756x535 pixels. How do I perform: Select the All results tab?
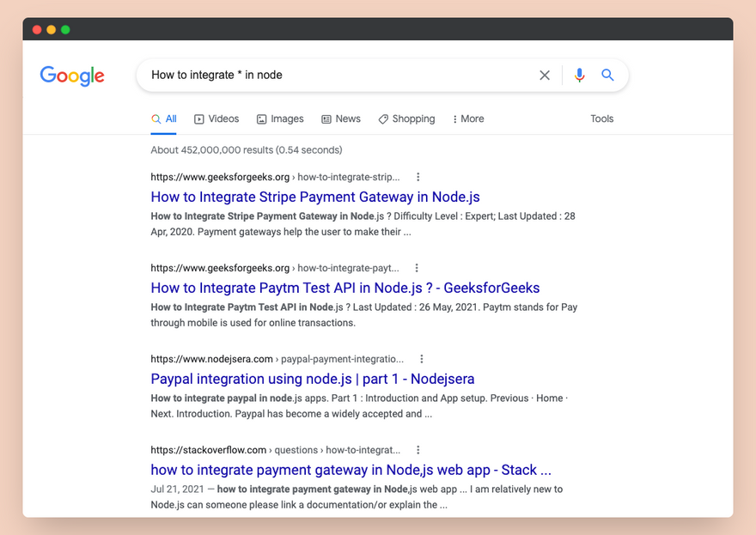click(x=164, y=119)
